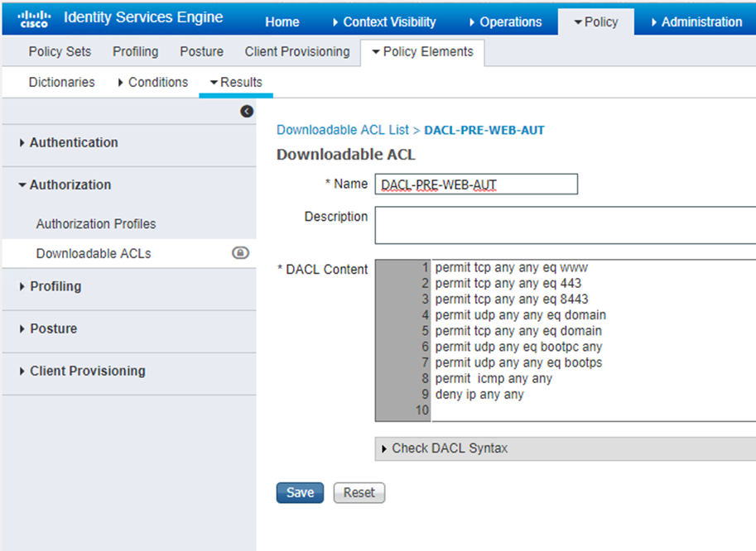Open the Client Provisioning top tab

tap(297, 52)
